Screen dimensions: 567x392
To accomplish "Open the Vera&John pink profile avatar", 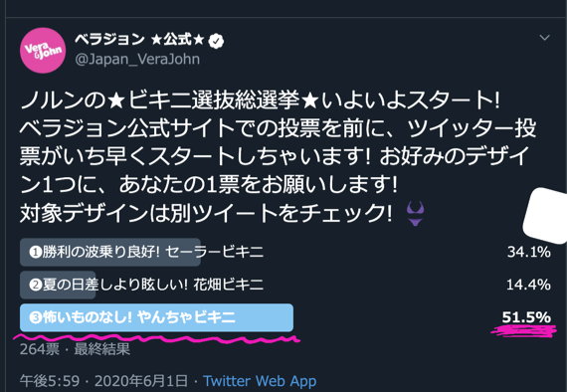I will 43,51.
